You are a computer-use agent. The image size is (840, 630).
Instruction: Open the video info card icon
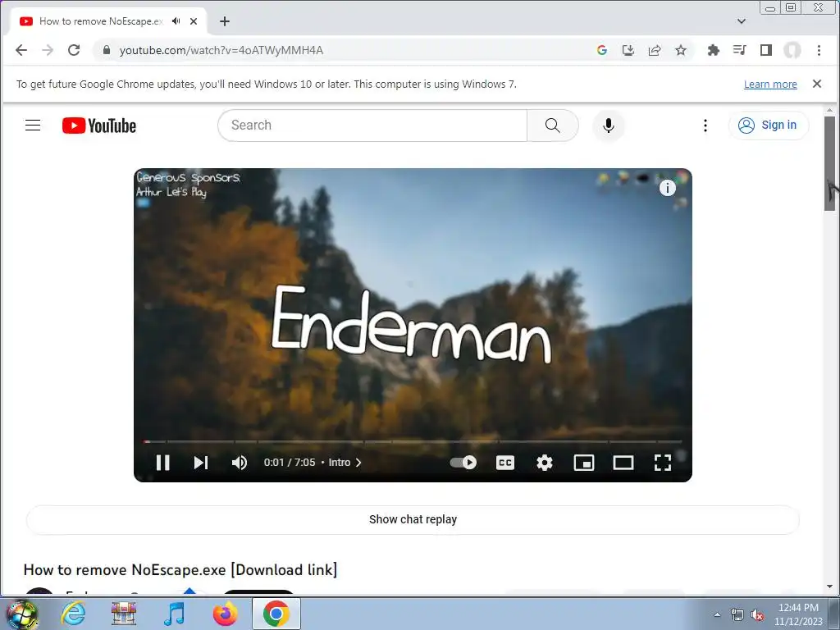667,188
